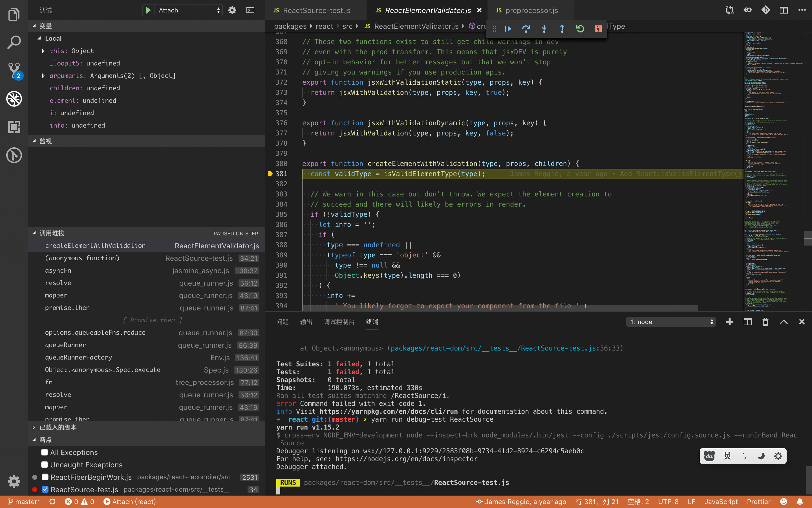Open the 问题 problems panel tab
Image resolution: width=812 pixels, height=508 pixels.
(282, 321)
